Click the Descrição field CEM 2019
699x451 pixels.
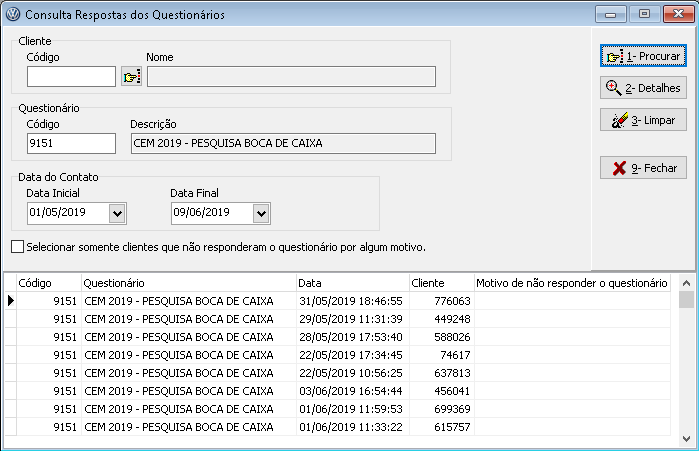(x=283, y=144)
